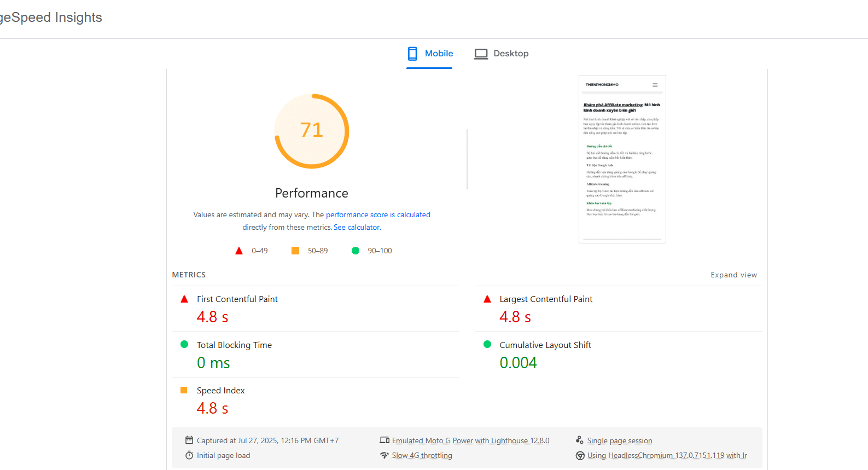Click the calendar icon next to Captured at
The width and height of the screenshot is (868, 470).
[x=189, y=440]
